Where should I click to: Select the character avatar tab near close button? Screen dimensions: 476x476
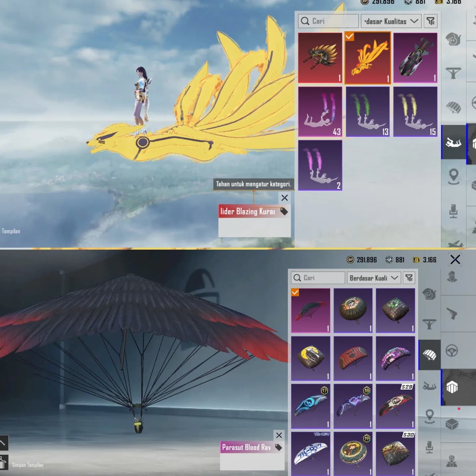pyautogui.click(x=452, y=277)
